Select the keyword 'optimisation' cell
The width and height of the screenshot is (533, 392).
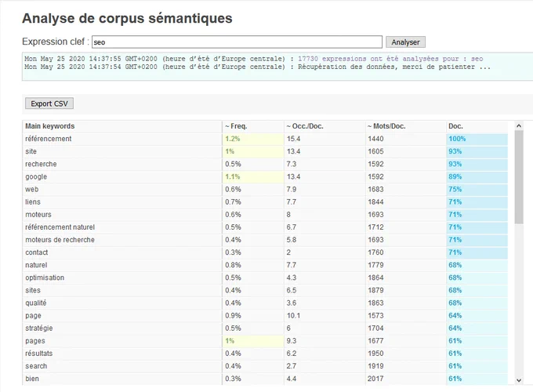pyautogui.click(x=122, y=278)
